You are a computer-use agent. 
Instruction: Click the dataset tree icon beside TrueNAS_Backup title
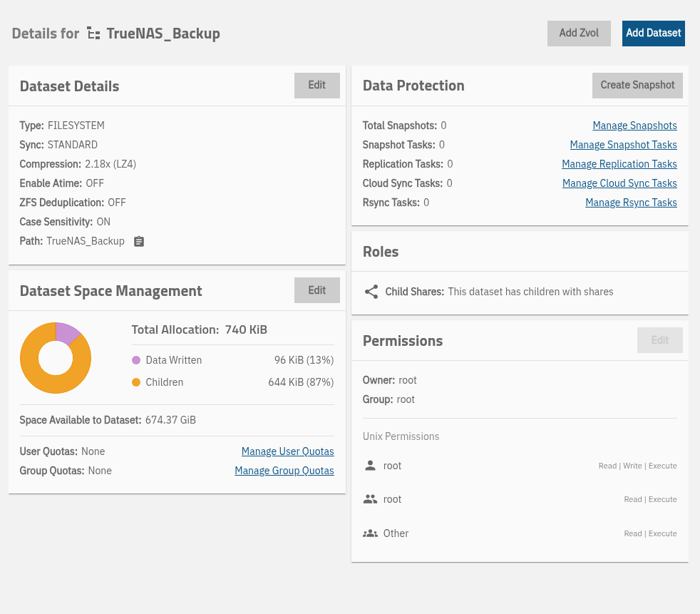(93, 34)
